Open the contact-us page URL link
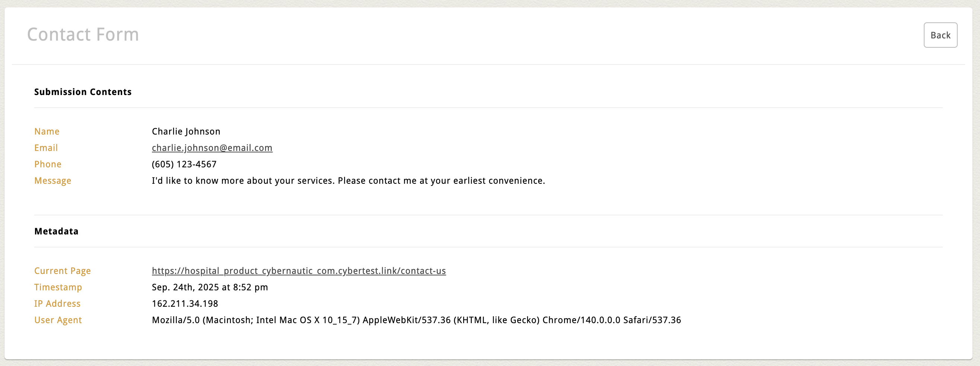This screenshot has height=366, width=980. 299,271
